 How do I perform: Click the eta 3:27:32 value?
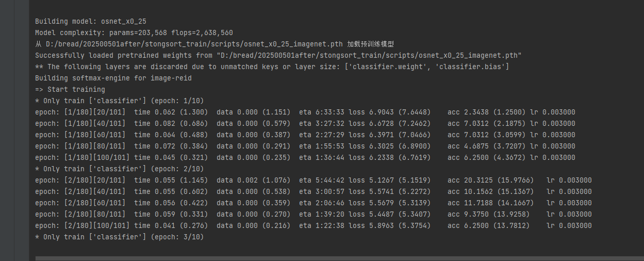329,124
